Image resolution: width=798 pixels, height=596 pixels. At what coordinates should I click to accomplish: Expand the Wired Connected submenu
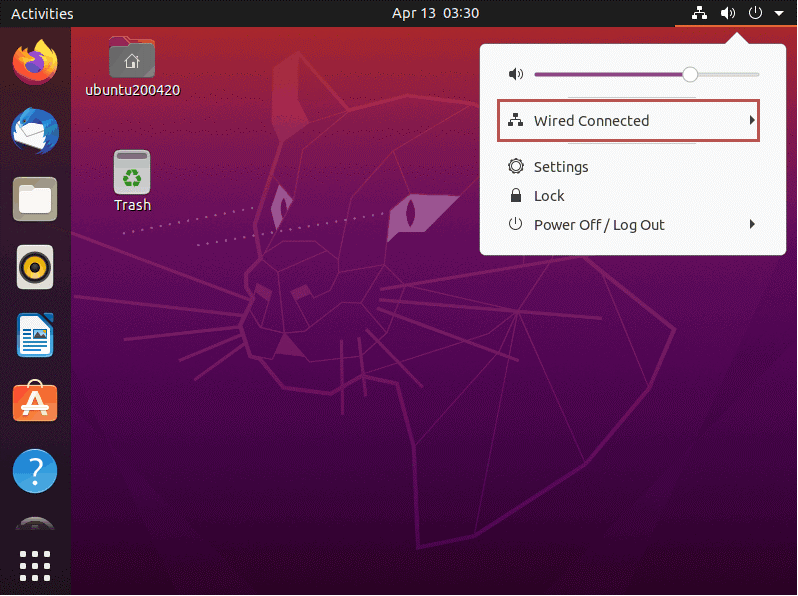[629, 121]
